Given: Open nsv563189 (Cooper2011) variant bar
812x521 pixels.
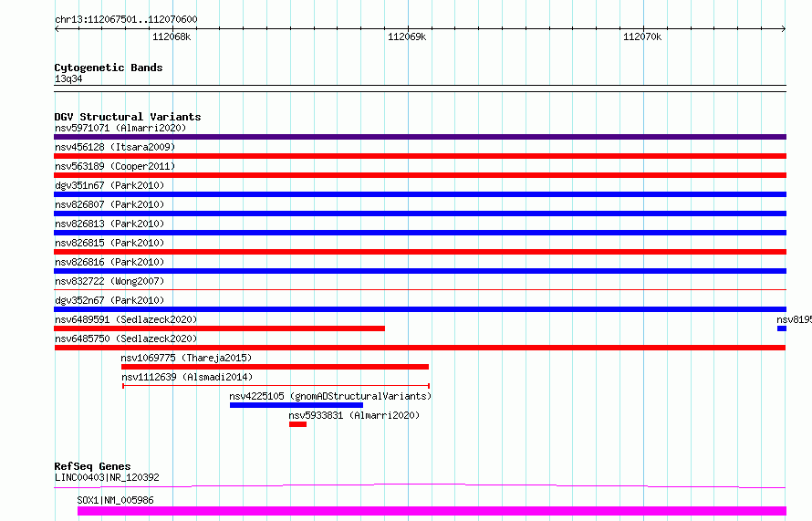Looking at the screenshot, I should tap(420, 175).
